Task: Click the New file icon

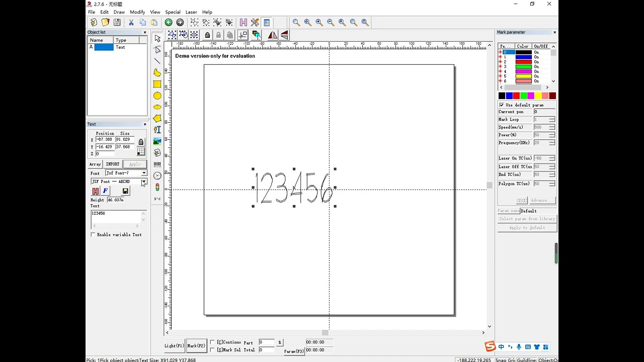Action: [x=94, y=22]
